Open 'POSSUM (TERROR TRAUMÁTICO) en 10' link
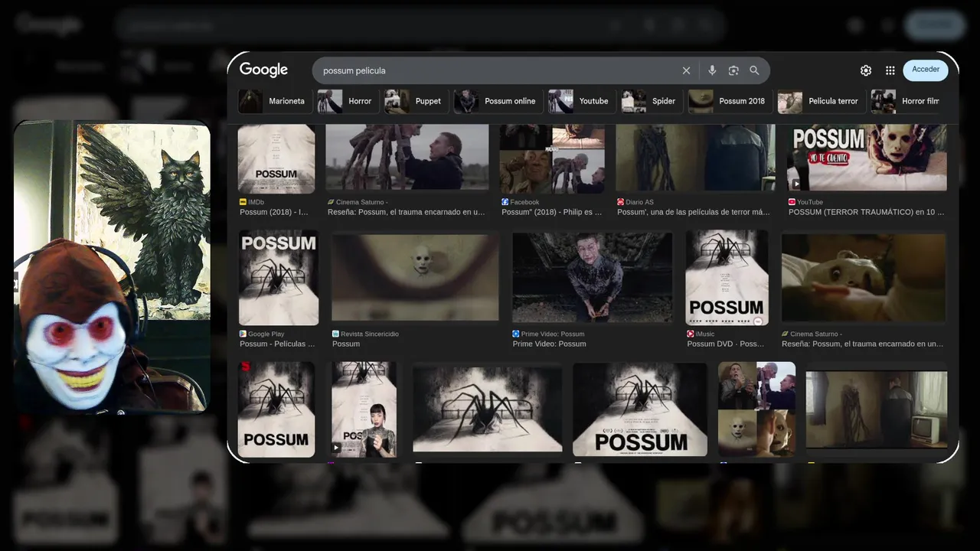980x551 pixels. pyautogui.click(x=867, y=212)
